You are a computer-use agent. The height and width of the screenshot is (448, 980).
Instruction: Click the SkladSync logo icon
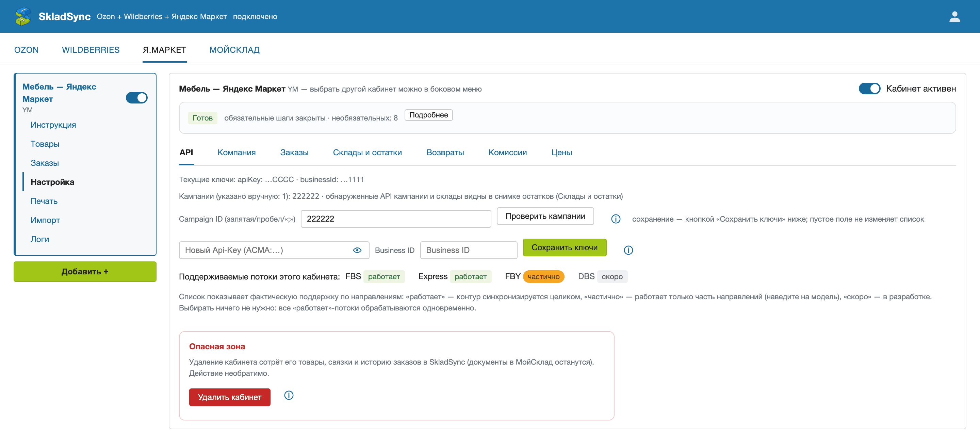(x=23, y=16)
